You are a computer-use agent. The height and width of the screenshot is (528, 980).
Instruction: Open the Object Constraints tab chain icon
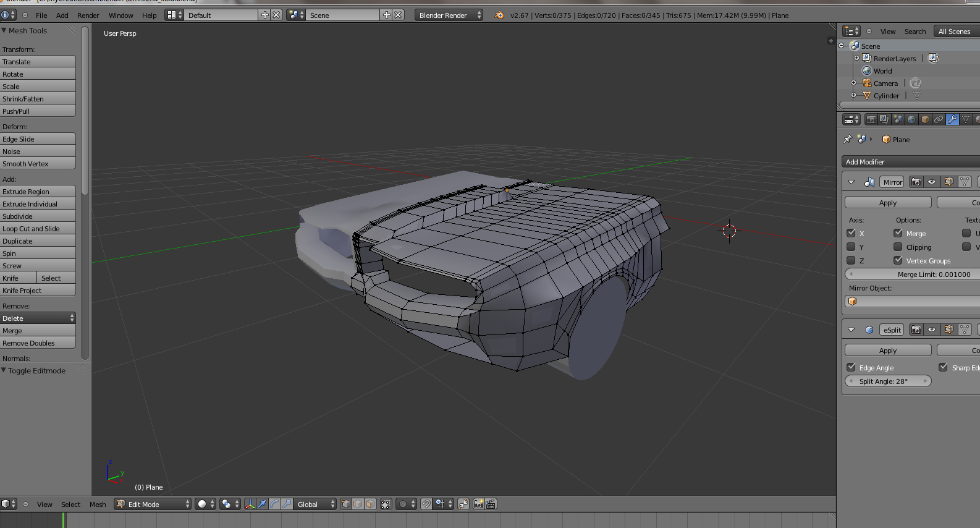939,119
